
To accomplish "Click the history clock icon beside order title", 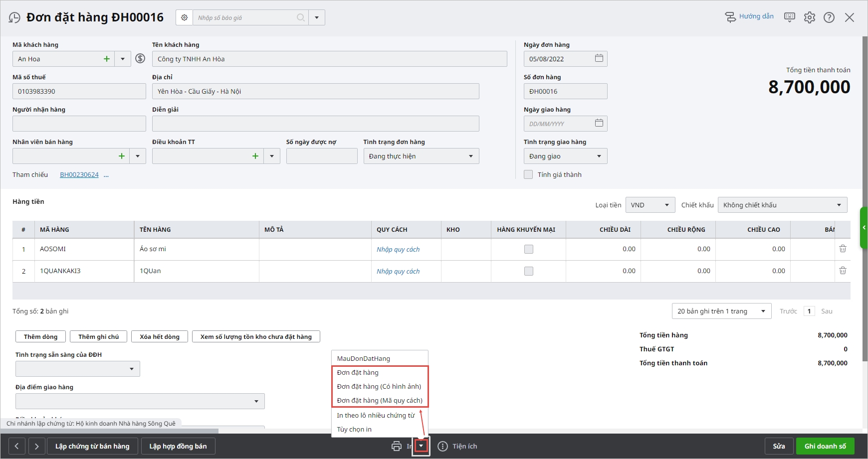I will pos(14,18).
